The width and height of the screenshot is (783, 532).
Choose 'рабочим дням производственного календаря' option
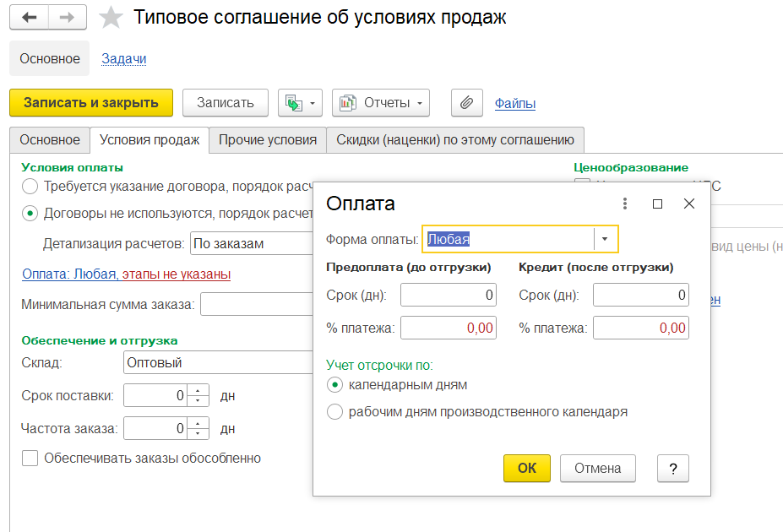pos(334,412)
